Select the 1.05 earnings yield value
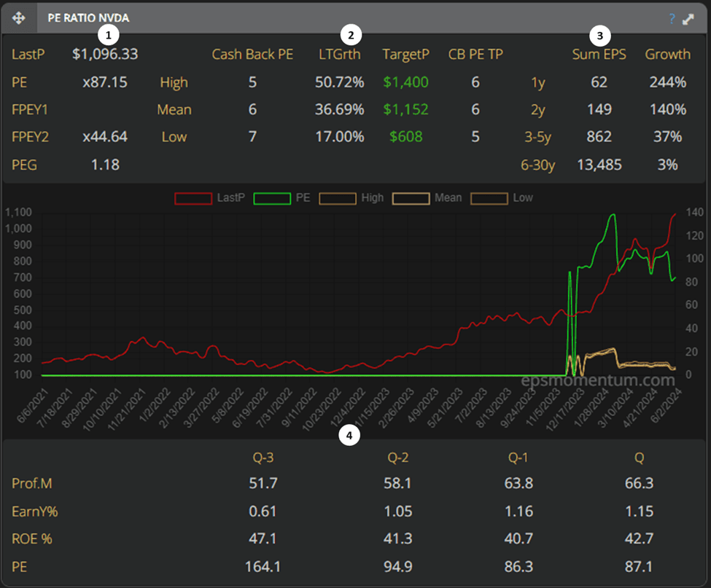Image resolution: width=711 pixels, height=588 pixels. coord(397,511)
